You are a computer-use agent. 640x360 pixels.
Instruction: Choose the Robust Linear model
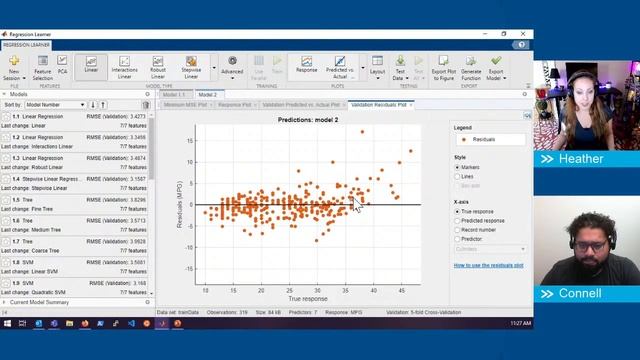[x=158, y=67]
